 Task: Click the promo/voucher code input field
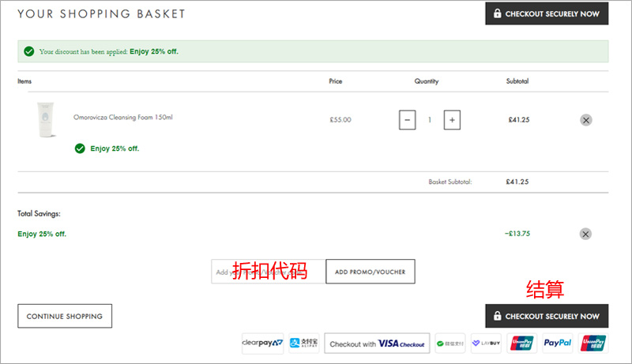269,272
